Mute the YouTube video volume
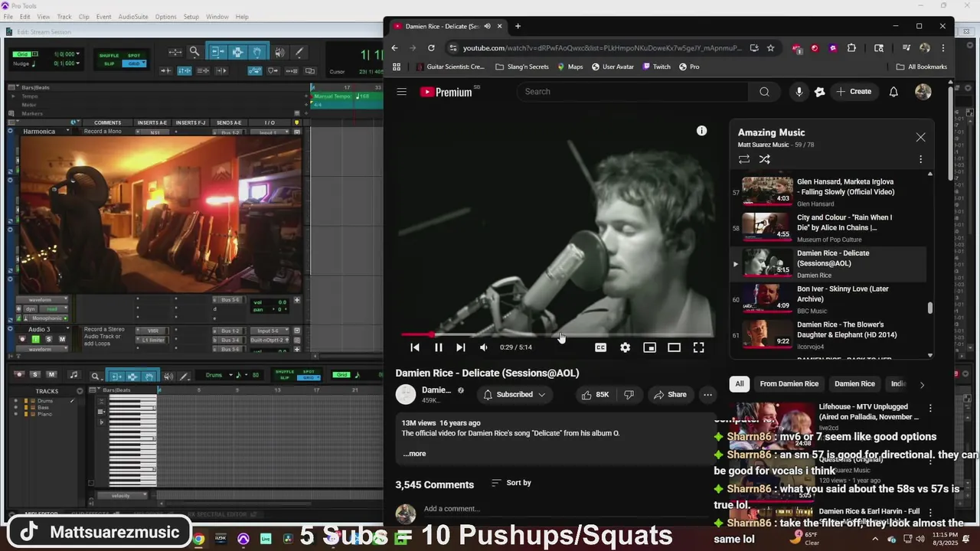 click(483, 347)
